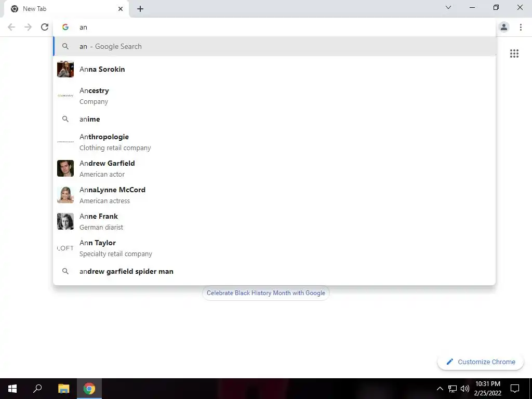The image size is (532, 399).
Task: Click the search icon beside anime
Action: point(65,119)
